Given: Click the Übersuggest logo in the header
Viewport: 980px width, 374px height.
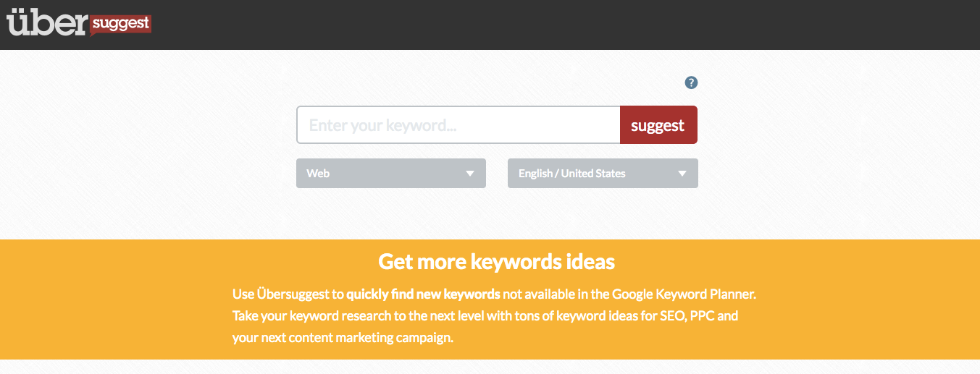Looking at the screenshot, I should 79,23.
